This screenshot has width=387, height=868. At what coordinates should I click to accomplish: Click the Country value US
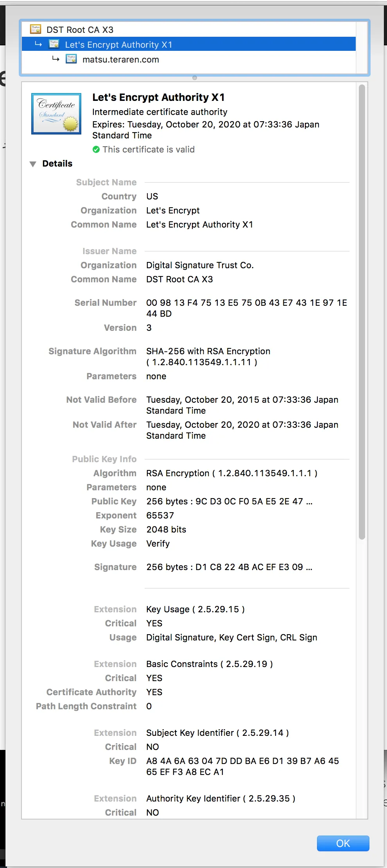(152, 196)
